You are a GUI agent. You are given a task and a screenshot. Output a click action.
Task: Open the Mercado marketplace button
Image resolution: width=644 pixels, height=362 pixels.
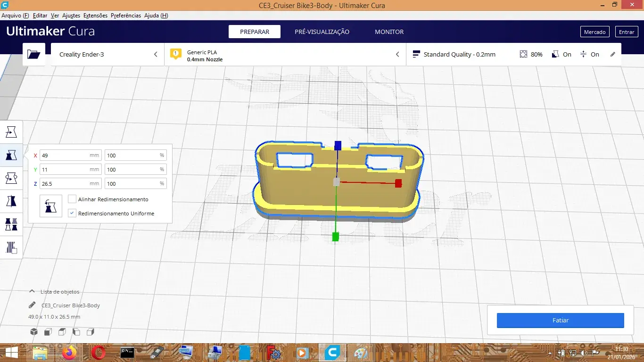click(595, 32)
